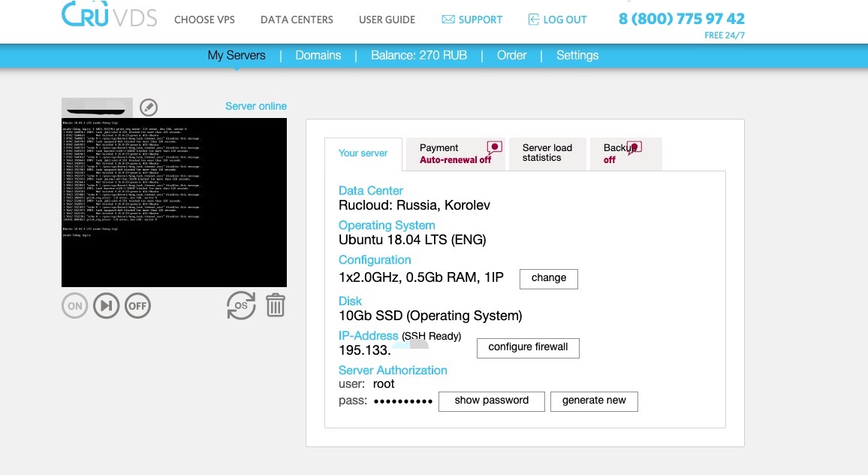Delete server with trash icon
The width and height of the screenshot is (868, 475).
point(275,305)
